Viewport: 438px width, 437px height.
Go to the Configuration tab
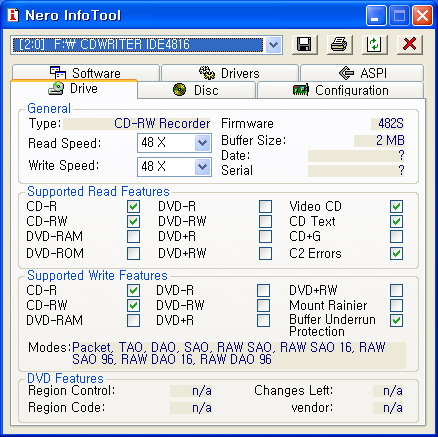pyautogui.click(x=341, y=90)
